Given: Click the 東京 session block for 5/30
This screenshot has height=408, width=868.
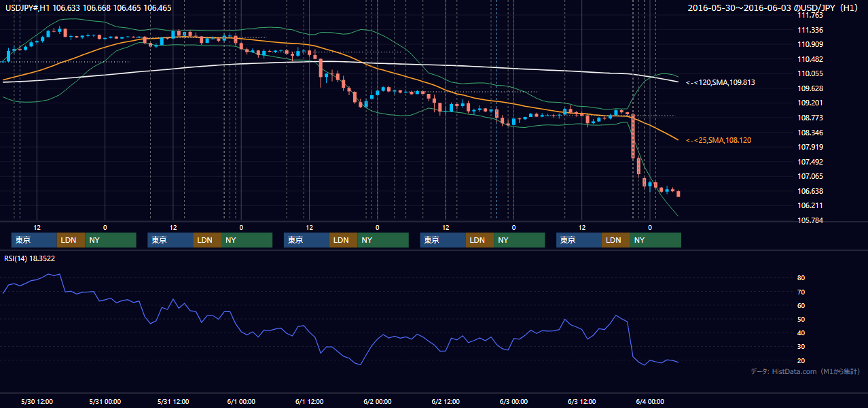Looking at the screenshot, I should click(x=35, y=240).
